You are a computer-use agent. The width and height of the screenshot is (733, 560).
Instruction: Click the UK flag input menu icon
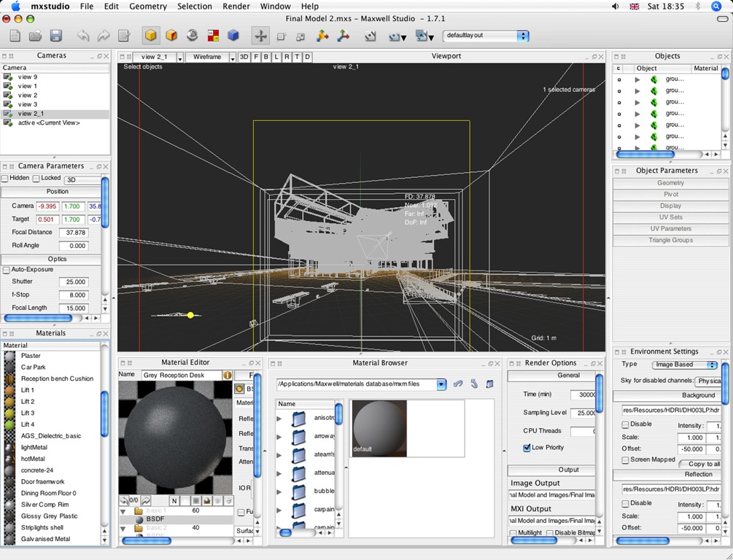tap(635, 7)
